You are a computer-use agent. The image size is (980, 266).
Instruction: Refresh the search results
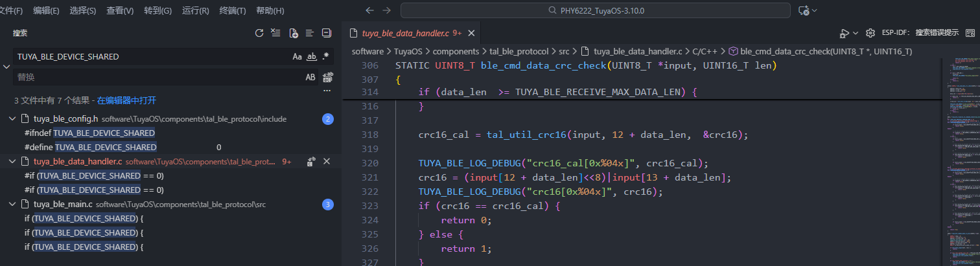[259, 33]
